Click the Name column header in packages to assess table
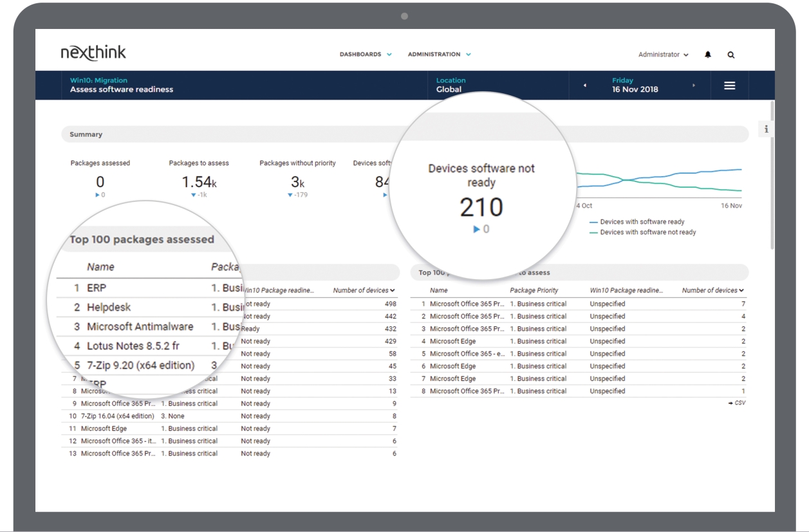 pos(439,291)
